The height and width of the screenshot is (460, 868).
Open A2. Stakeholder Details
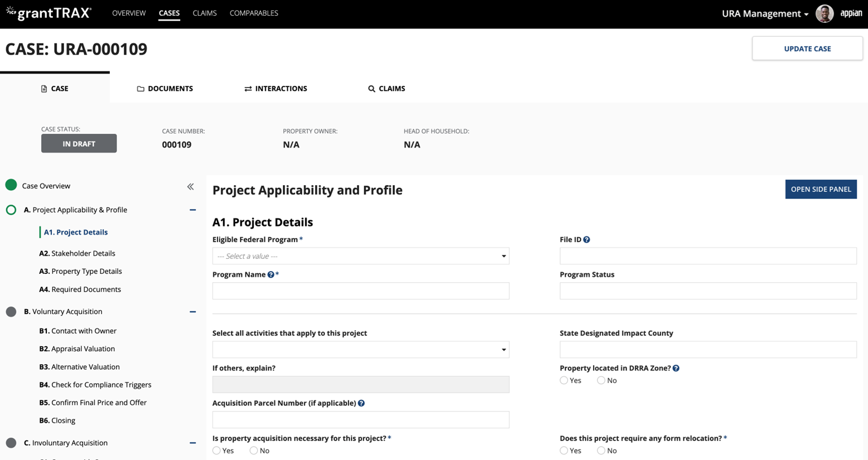coord(77,253)
